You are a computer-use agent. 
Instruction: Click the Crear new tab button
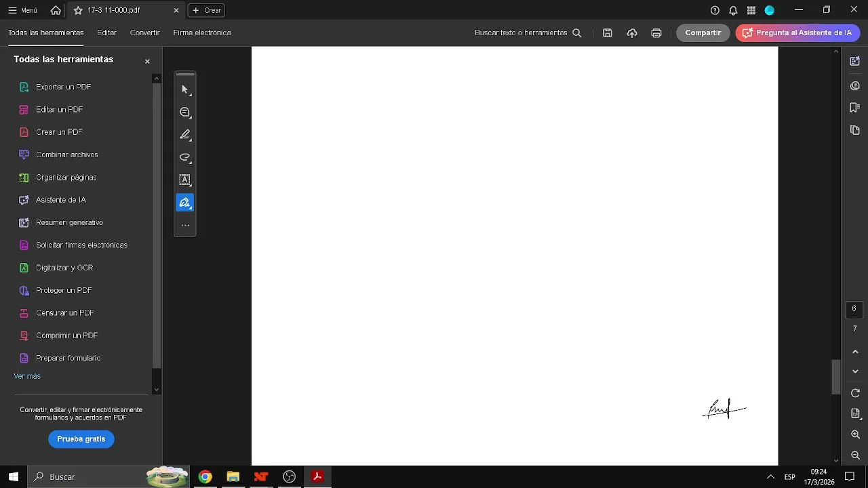206,10
